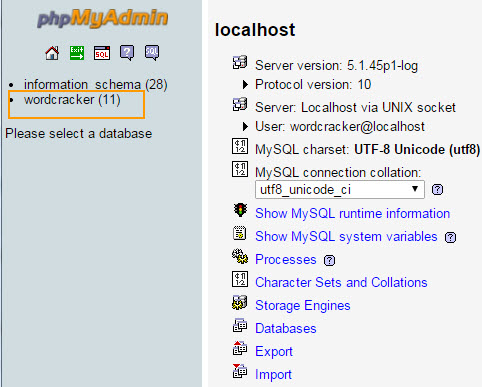This screenshot has width=482, height=387.
Task: Open the SQL documentation speech-bubble icon
Action: click(152, 53)
